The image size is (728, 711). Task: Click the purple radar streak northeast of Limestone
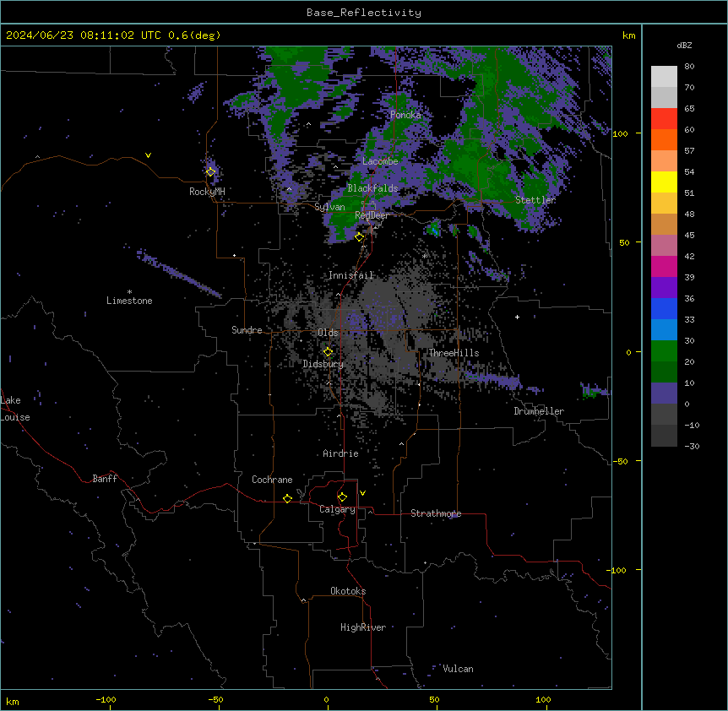(x=179, y=274)
